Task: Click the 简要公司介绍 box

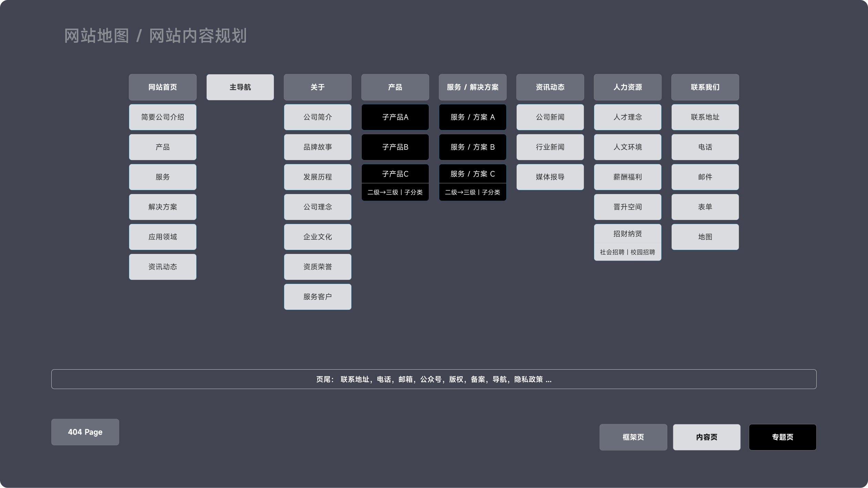Action: [163, 117]
